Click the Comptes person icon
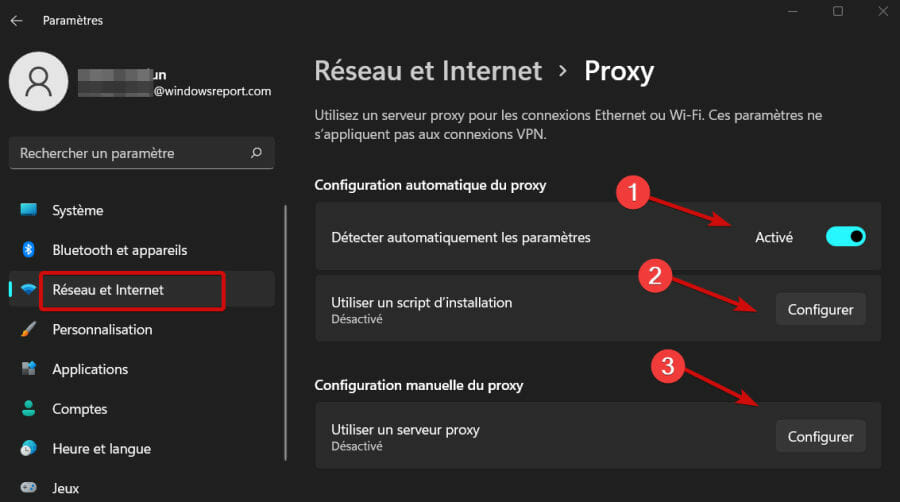The width and height of the screenshot is (900, 502). [x=28, y=408]
